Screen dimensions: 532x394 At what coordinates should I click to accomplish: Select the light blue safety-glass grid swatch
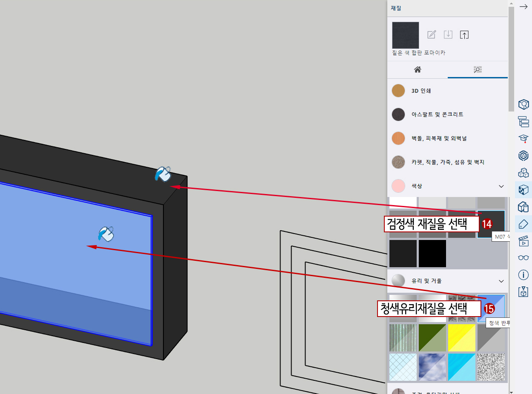(403, 367)
